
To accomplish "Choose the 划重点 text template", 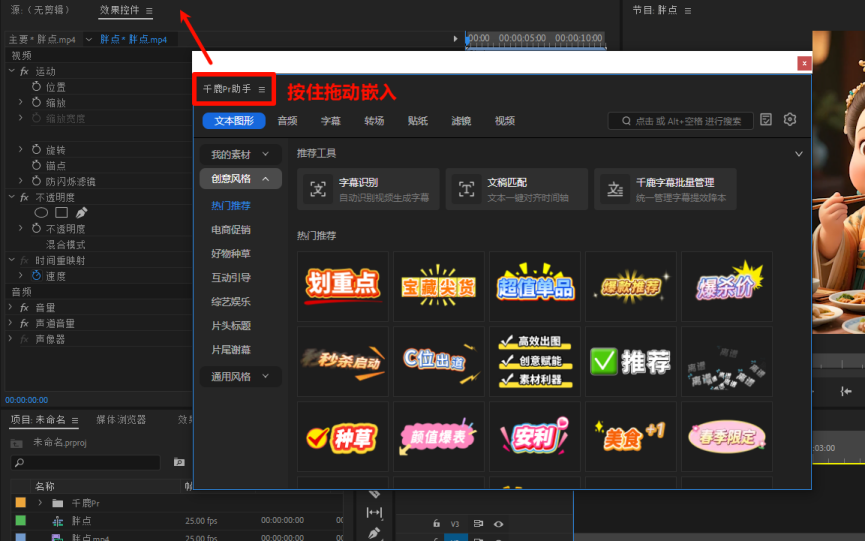I will point(343,286).
